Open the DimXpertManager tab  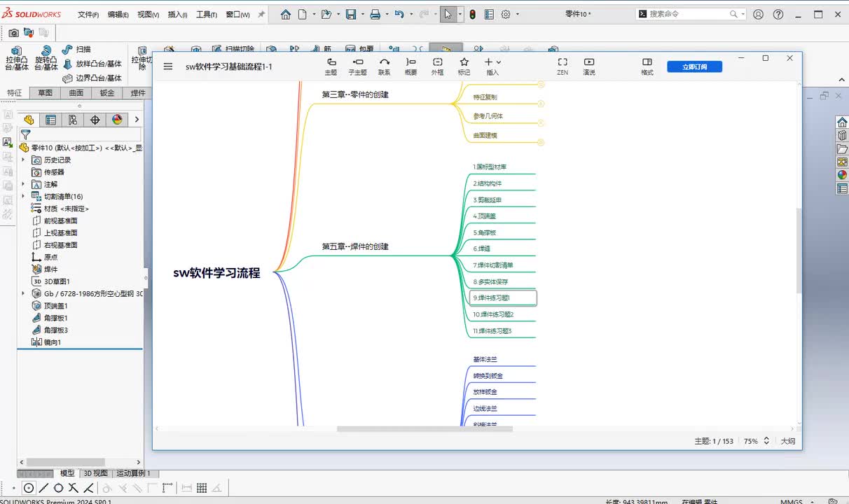click(95, 120)
